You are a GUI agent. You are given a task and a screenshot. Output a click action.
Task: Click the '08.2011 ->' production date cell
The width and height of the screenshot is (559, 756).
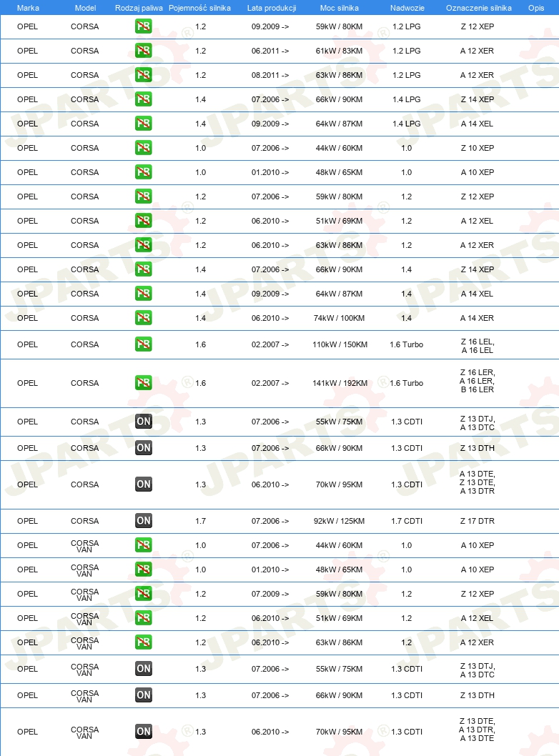tap(270, 75)
